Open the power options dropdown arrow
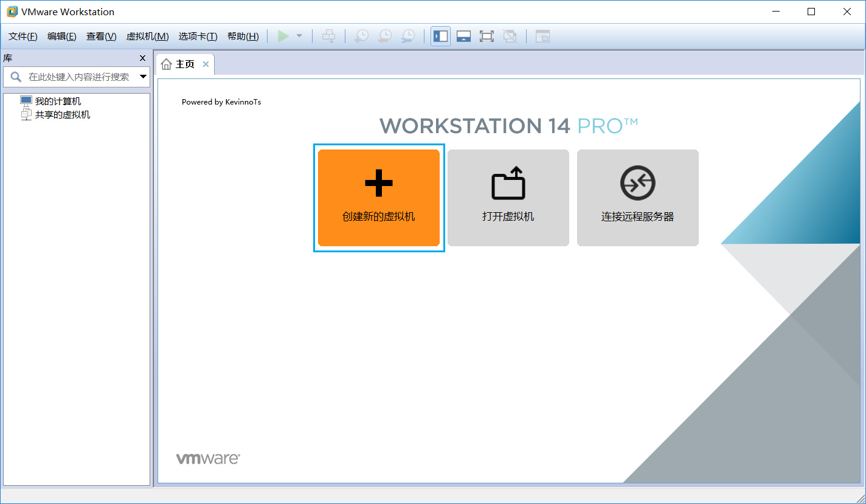 click(x=299, y=36)
